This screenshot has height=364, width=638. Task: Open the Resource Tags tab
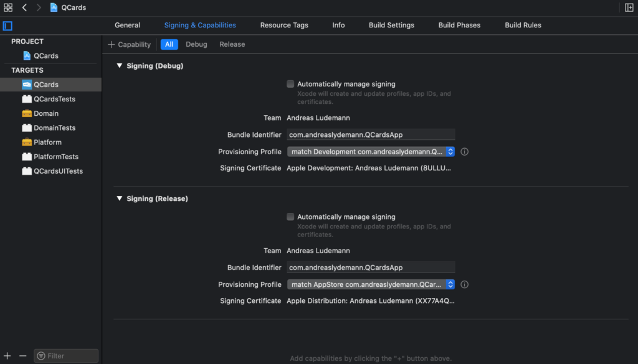click(284, 25)
